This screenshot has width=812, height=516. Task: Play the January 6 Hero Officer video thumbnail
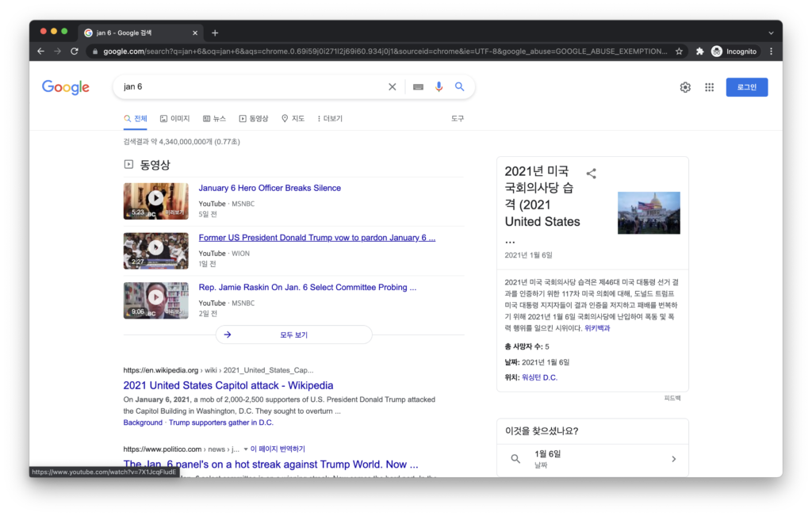pyautogui.click(x=155, y=198)
